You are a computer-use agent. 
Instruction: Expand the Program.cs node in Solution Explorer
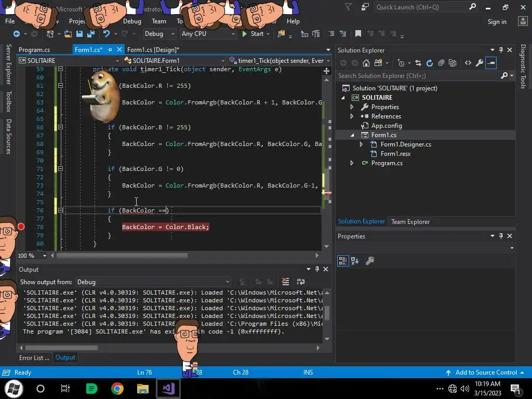pyautogui.click(x=352, y=163)
